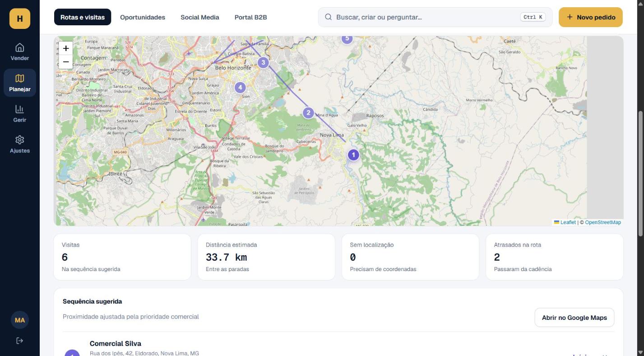This screenshot has height=356, width=644.
Task: Click the 'Precisam de coordenadas' caption
Action: [383, 269]
